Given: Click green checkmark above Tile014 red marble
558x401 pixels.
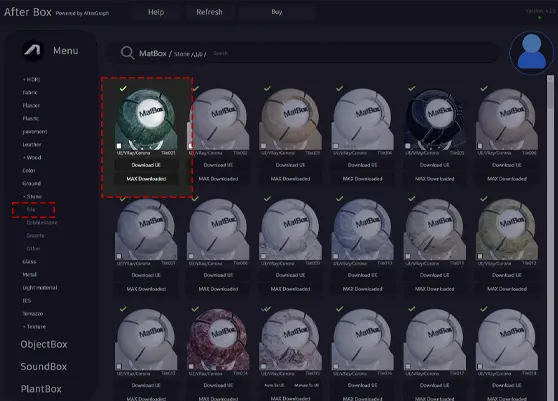Looking at the screenshot, I should click(x=195, y=309).
